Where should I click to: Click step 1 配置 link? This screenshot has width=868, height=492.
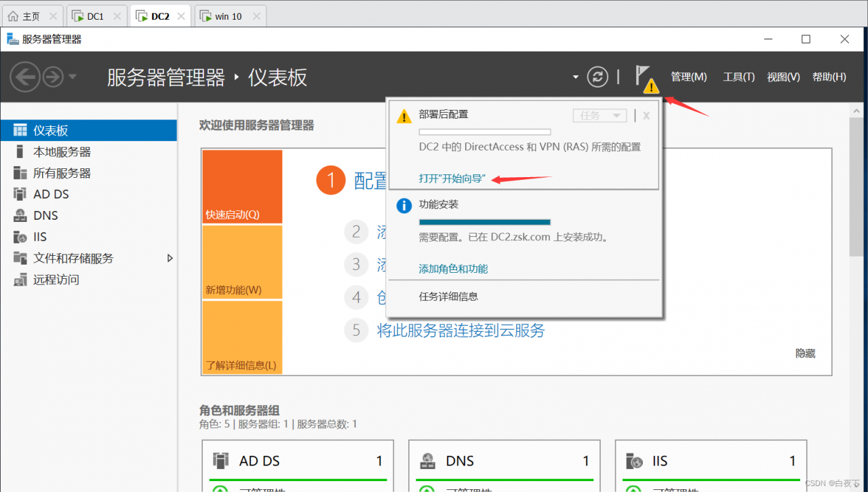(x=370, y=181)
